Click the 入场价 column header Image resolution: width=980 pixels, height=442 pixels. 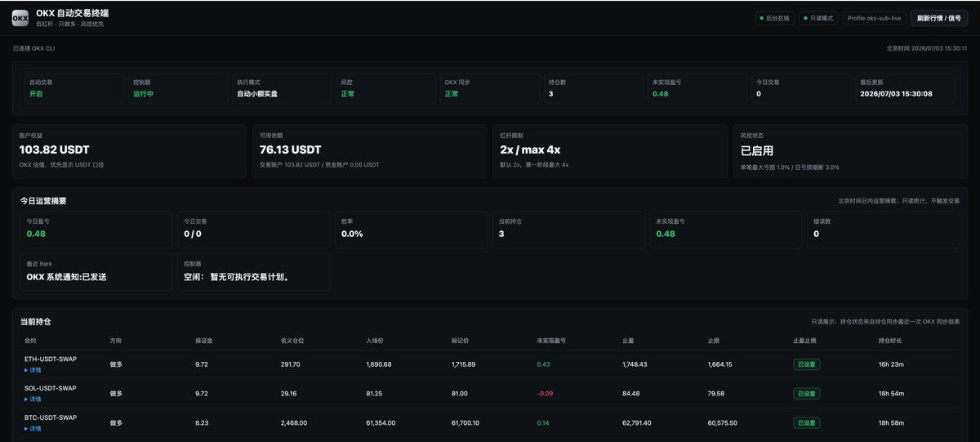(375, 340)
